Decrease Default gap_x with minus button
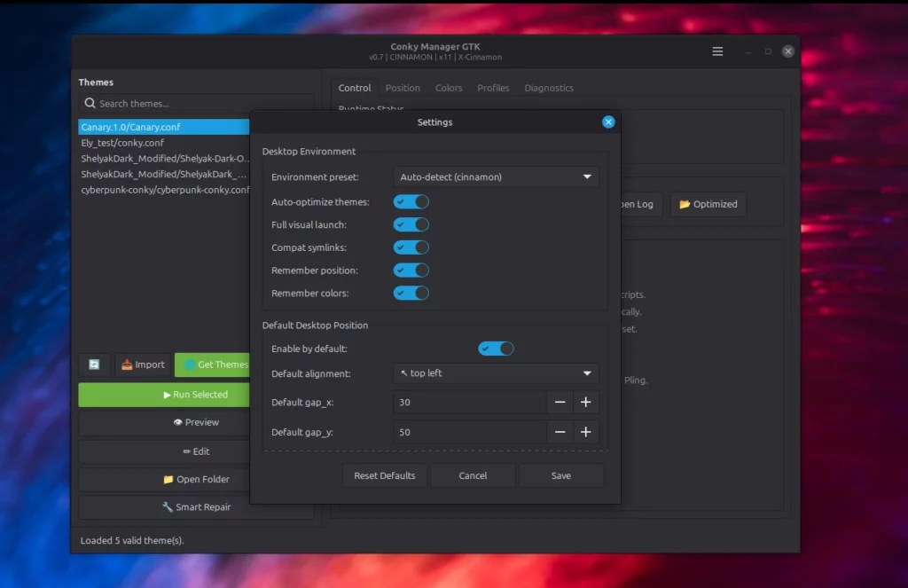The image size is (908, 588). [560, 402]
